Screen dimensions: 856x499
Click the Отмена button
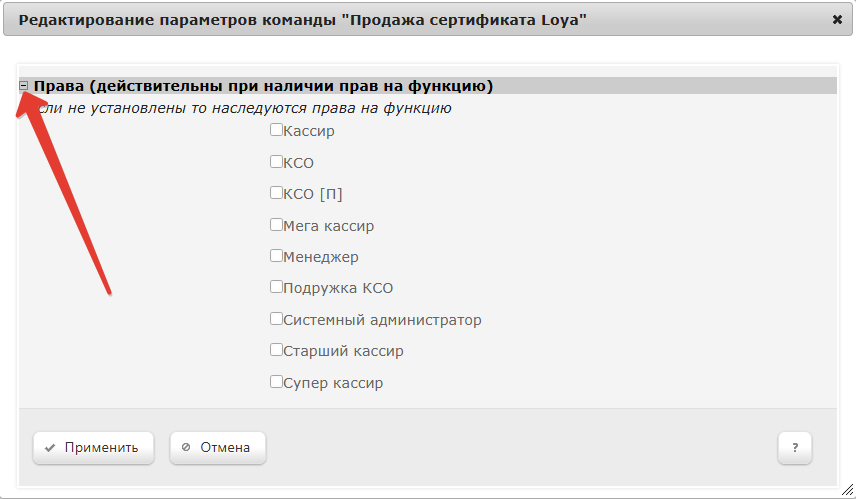(x=217, y=448)
